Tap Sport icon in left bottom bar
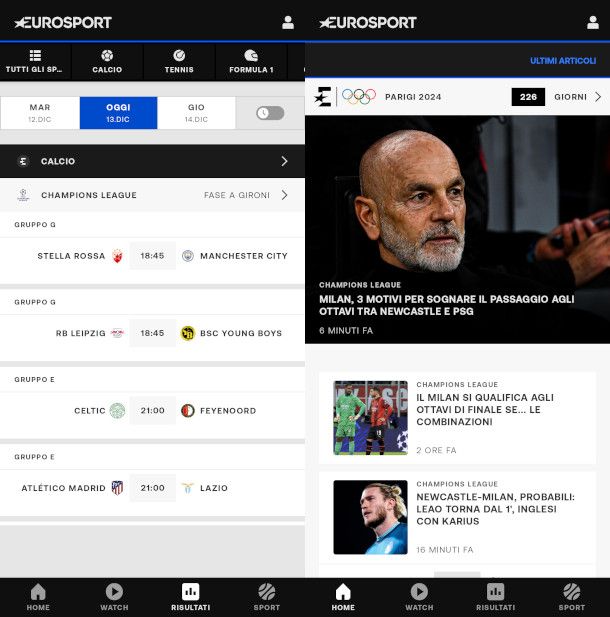Image resolution: width=610 pixels, height=617 pixels. point(266,592)
